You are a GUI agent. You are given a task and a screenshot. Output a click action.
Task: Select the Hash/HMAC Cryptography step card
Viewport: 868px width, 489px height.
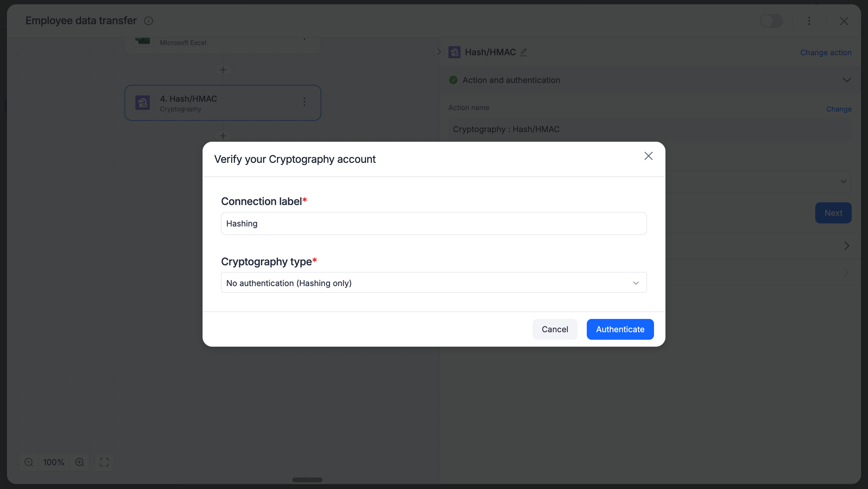click(x=223, y=103)
